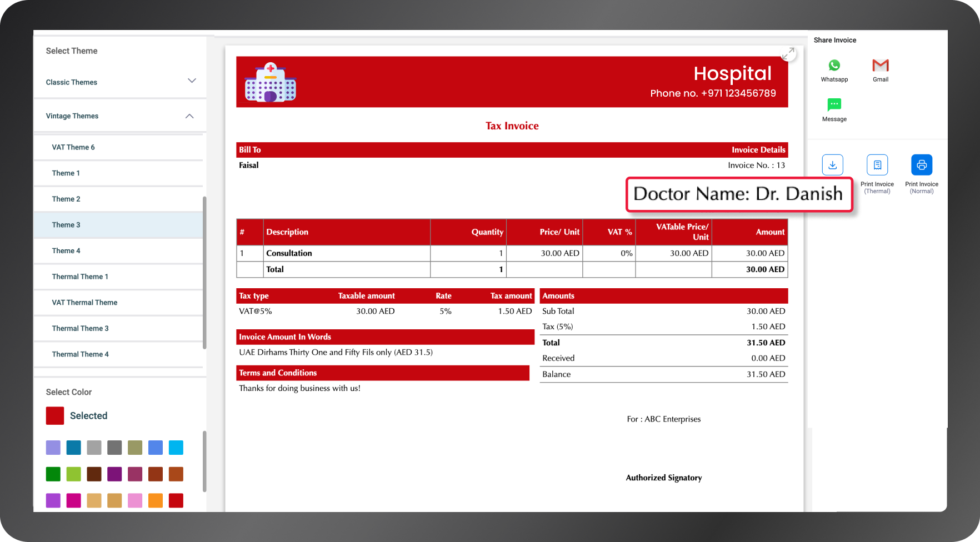Viewport: 980px width, 542px height.
Task: Click the Received row label
Action: (x=558, y=358)
